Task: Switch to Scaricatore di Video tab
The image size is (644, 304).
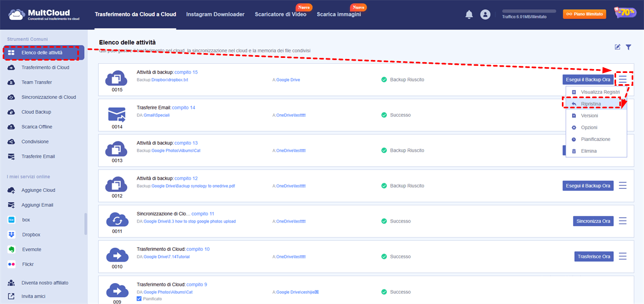Action: pos(281,14)
